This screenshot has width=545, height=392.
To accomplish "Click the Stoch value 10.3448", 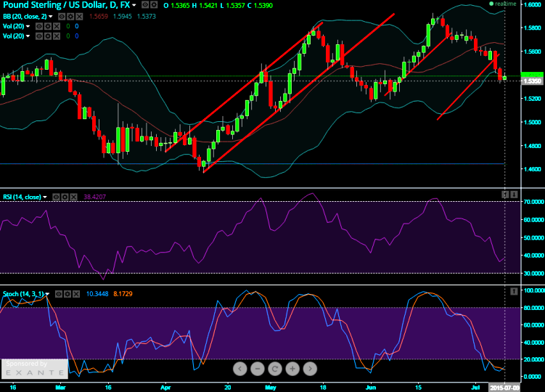I will coord(97,294).
